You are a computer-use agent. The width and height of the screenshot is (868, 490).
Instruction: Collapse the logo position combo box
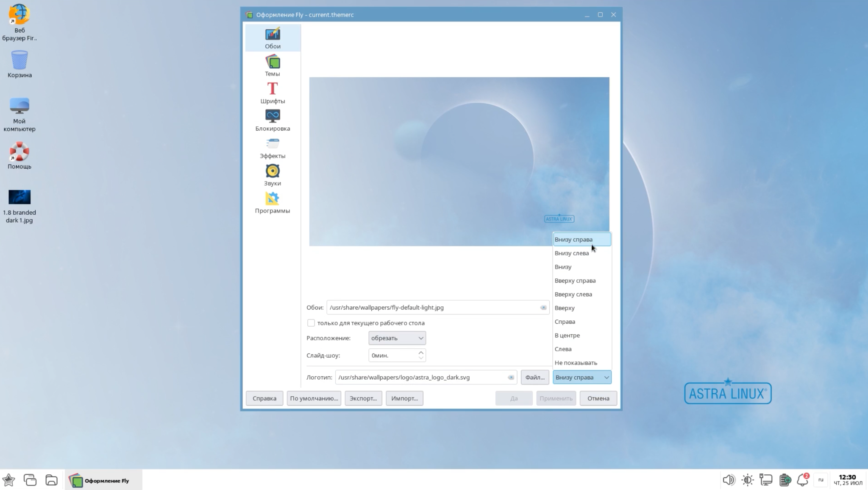pyautogui.click(x=582, y=377)
